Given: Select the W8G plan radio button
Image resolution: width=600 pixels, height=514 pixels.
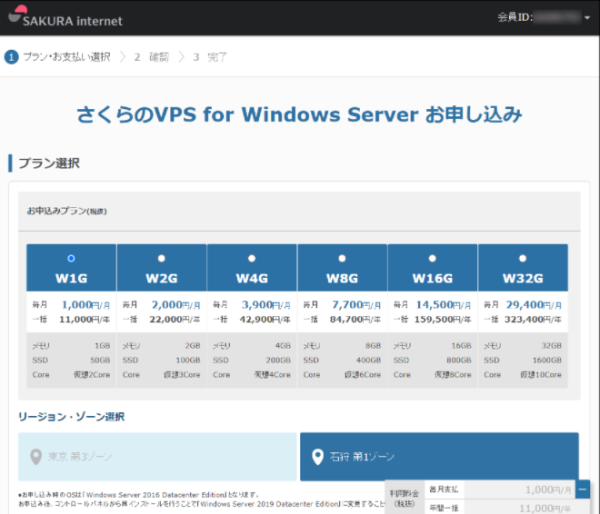Looking at the screenshot, I should click(342, 258).
